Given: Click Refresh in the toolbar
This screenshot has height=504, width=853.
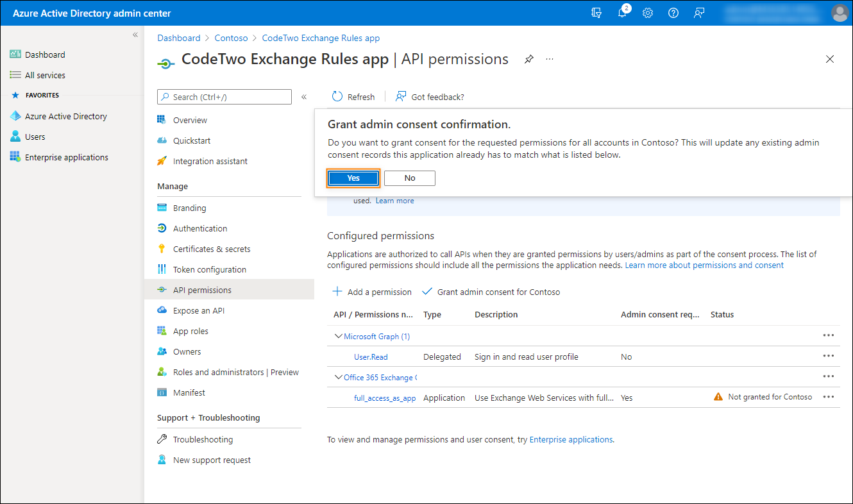Looking at the screenshot, I should tap(353, 97).
